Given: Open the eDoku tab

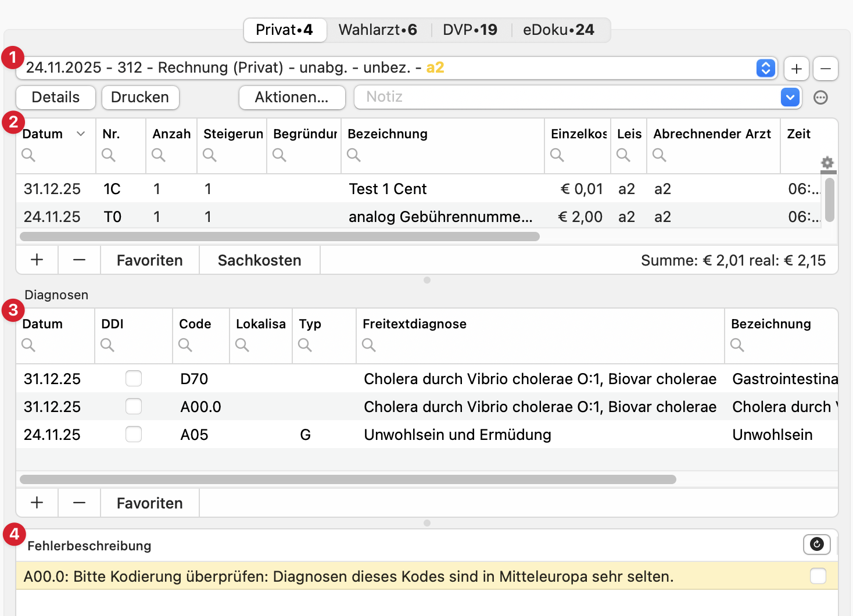Looking at the screenshot, I should 558,30.
